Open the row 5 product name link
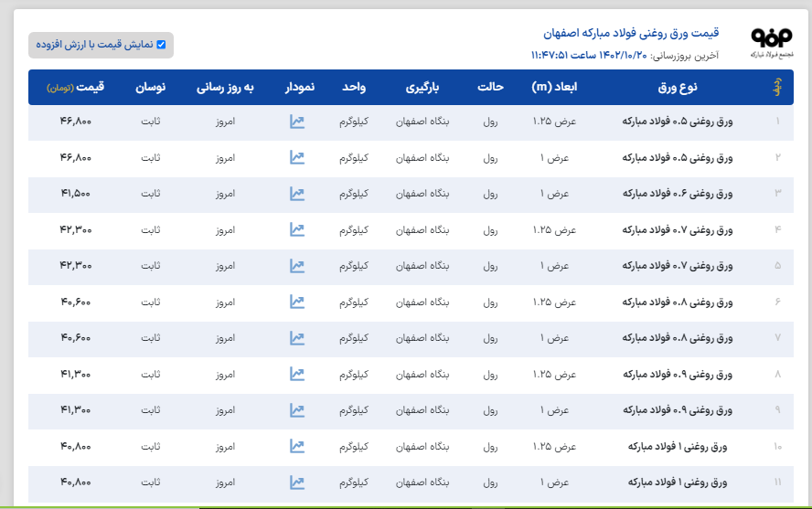The height and width of the screenshot is (509, 812). pyautogui.click(x=678, y=266)
